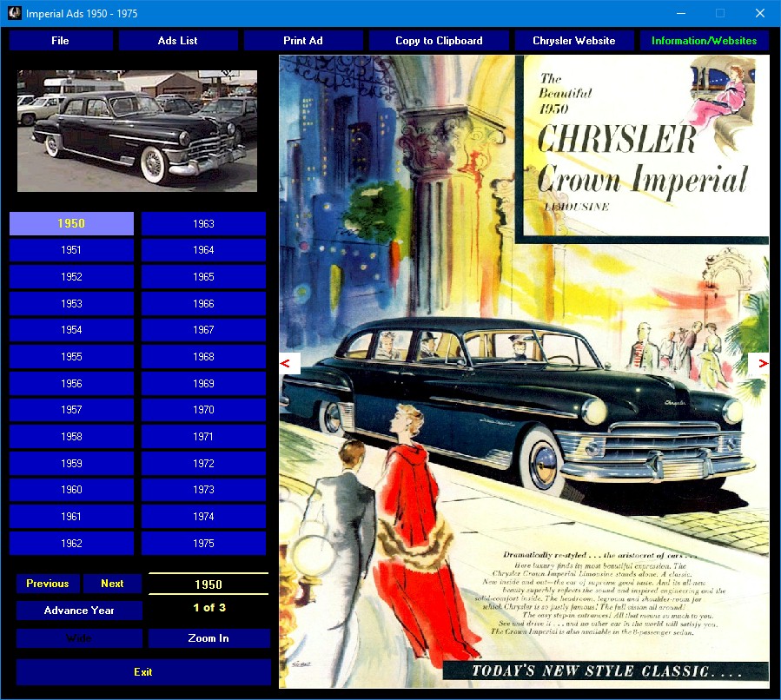Click the Next button
This screenshot has height=700, width=781.
coord(113,584)
